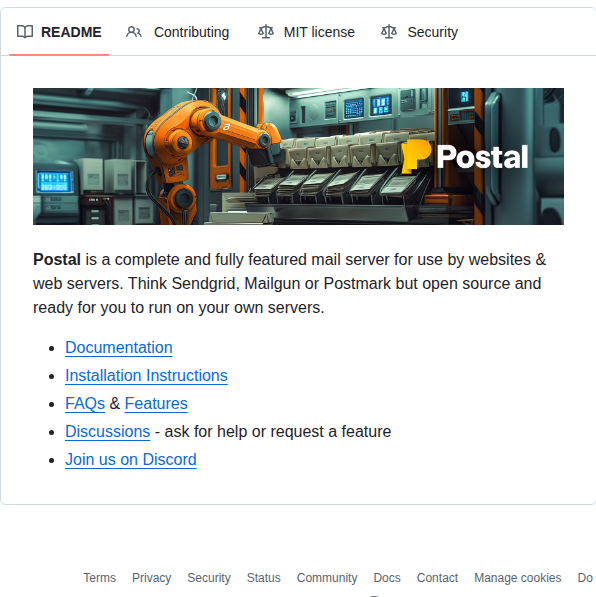
Task: Follow the FAQs link
Action: click(85, 404)
